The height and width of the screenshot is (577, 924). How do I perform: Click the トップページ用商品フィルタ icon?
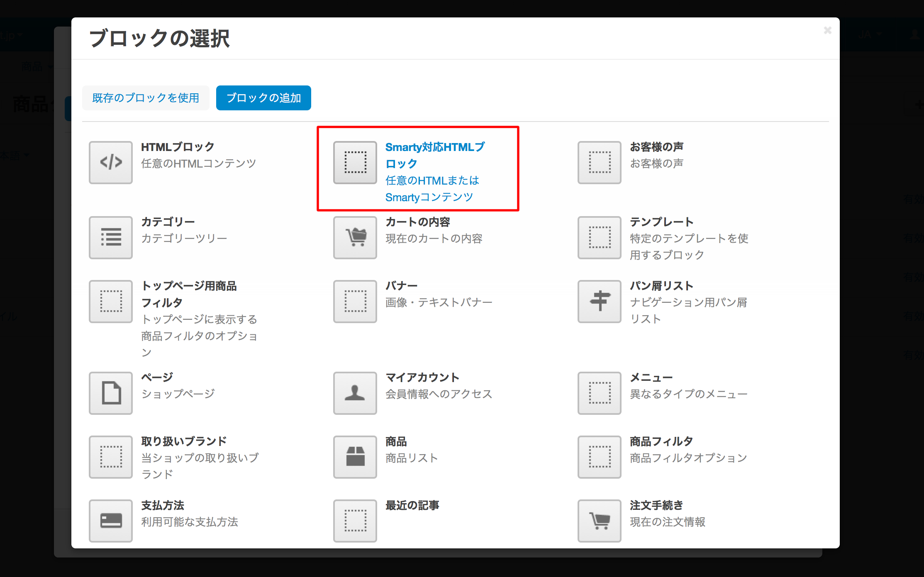[111, 301]
